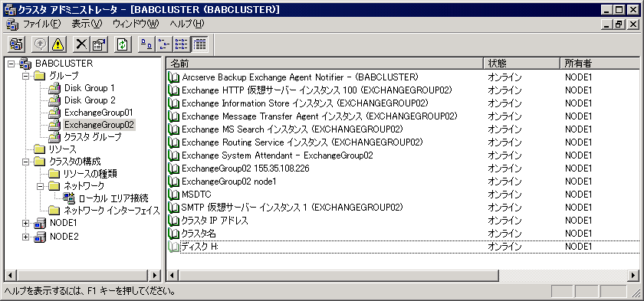Select the Details view toolbar button
Screen dimensions: 644x301
coord(199,44)
